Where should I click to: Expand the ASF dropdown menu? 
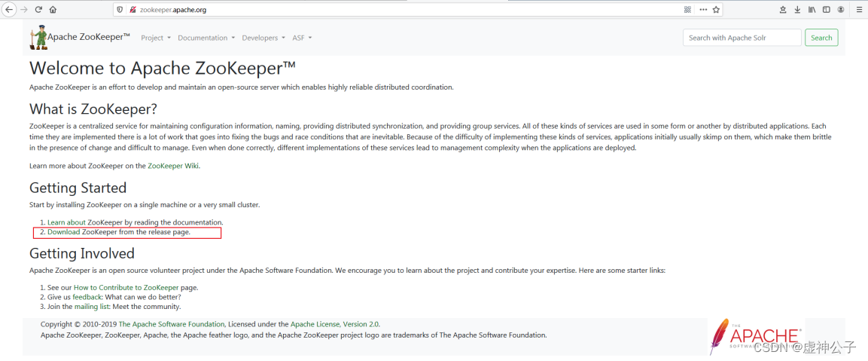click(302, 38)
